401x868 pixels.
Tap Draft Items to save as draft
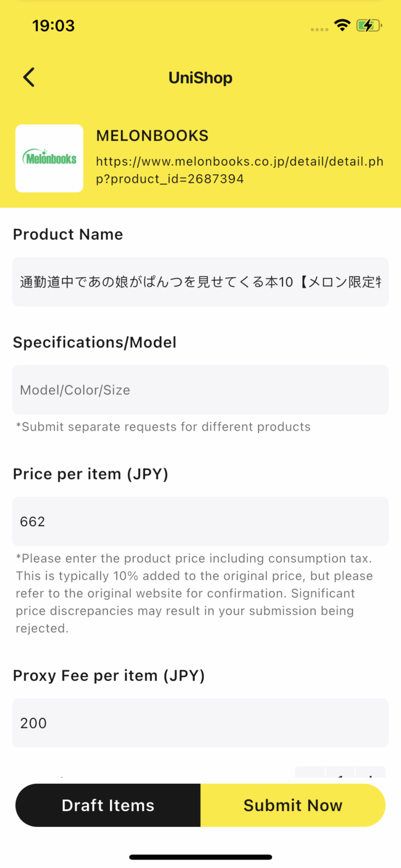[107, 805]
